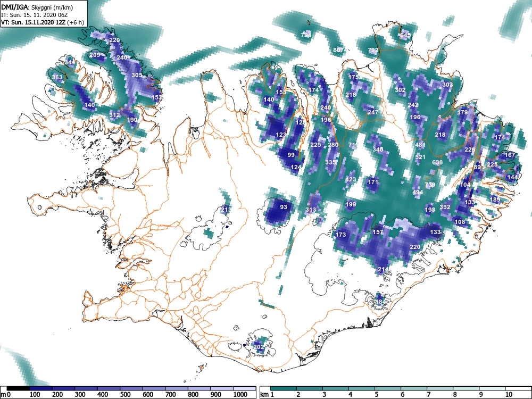
Task: Click the visibility value 189 in the southeast
Action: coord(495,199)
